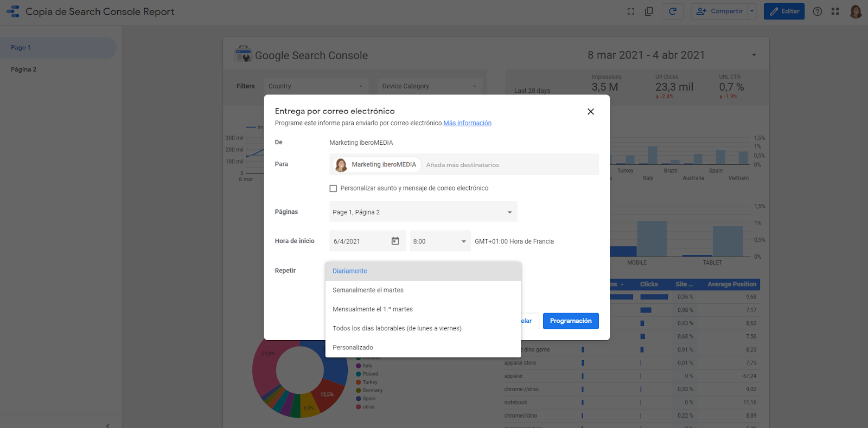868x428 pixels.
Task: Click the notebook query row
Action: pyautogui.click(x=630, y=403)
